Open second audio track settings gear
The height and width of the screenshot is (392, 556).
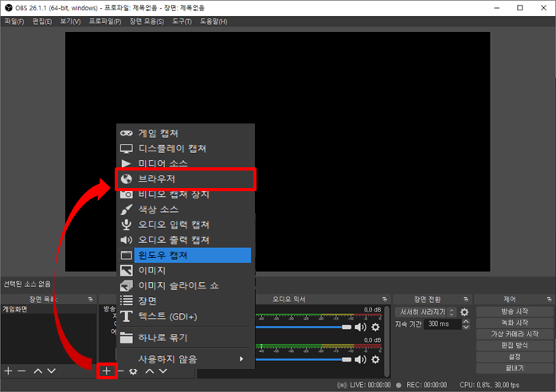(x=375, y=359)
